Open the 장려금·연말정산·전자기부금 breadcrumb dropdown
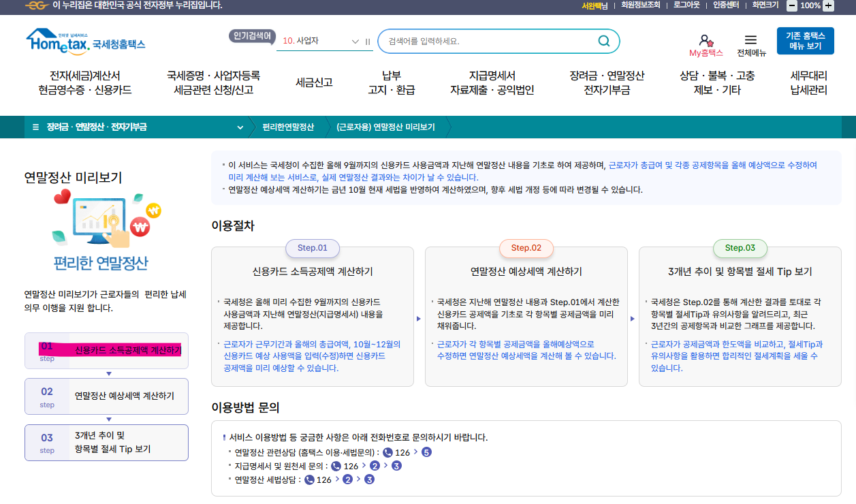The height and width of the screenshot is (504, 856). [240, 127]
